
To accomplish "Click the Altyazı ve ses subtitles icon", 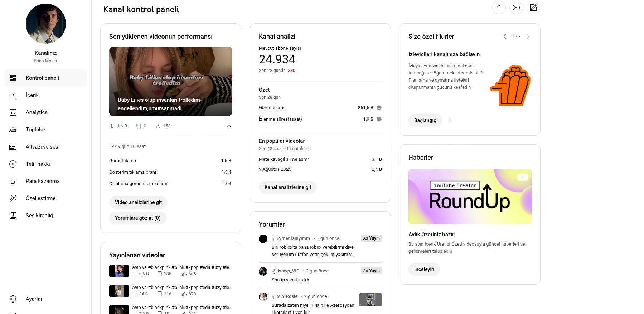I will click(13, 147).
